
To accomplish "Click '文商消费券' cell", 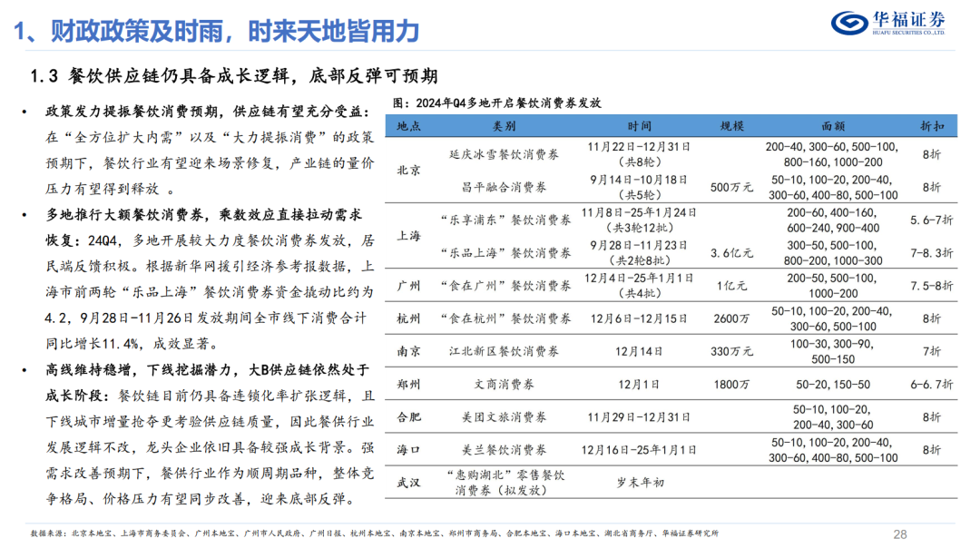I will coord(504,385).
